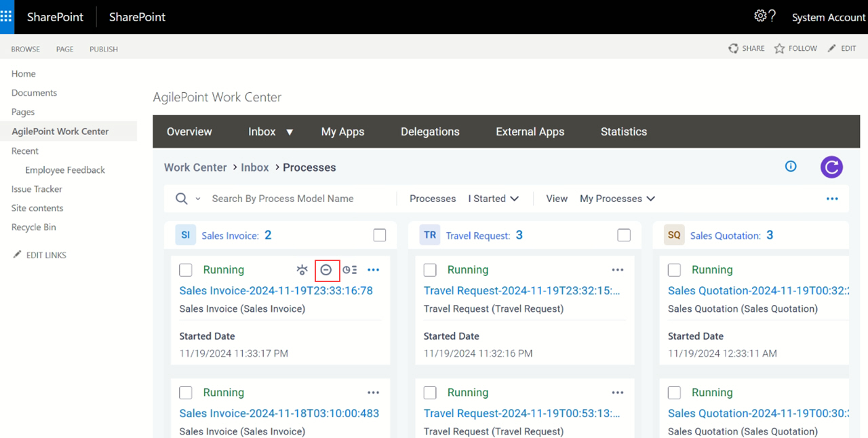Open Employee Feedback under Recent

65,170
